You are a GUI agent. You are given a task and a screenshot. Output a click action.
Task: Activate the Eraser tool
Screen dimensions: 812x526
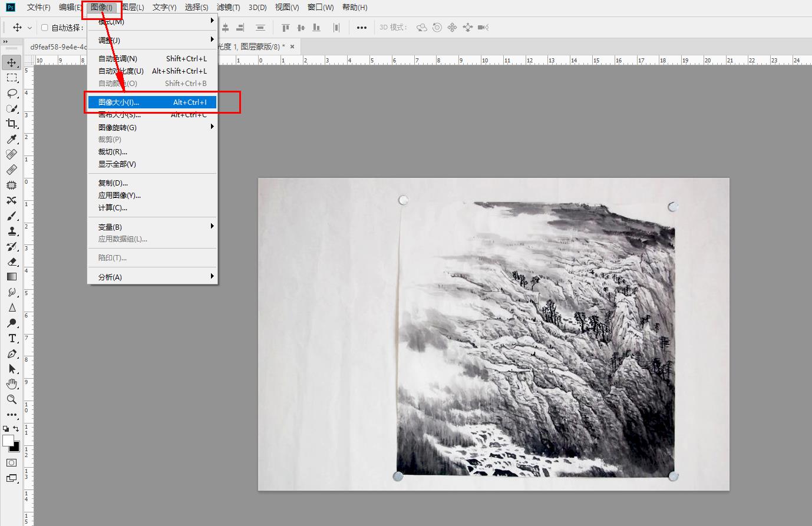(x=12, y=262)
